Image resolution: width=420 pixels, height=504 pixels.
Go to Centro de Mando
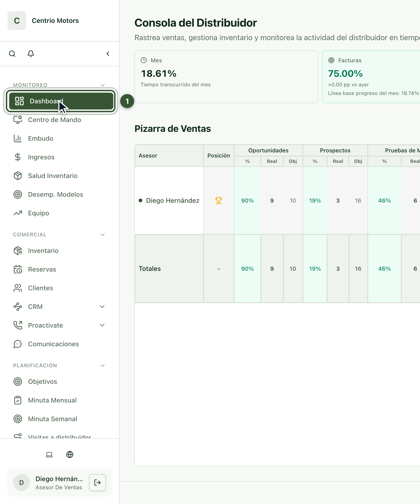point(59,120)
